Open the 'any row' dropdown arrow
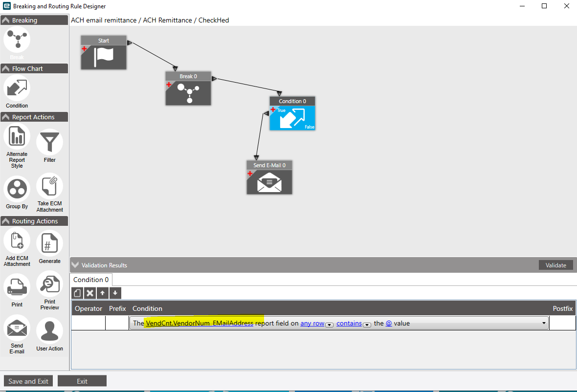 [330, 325]
